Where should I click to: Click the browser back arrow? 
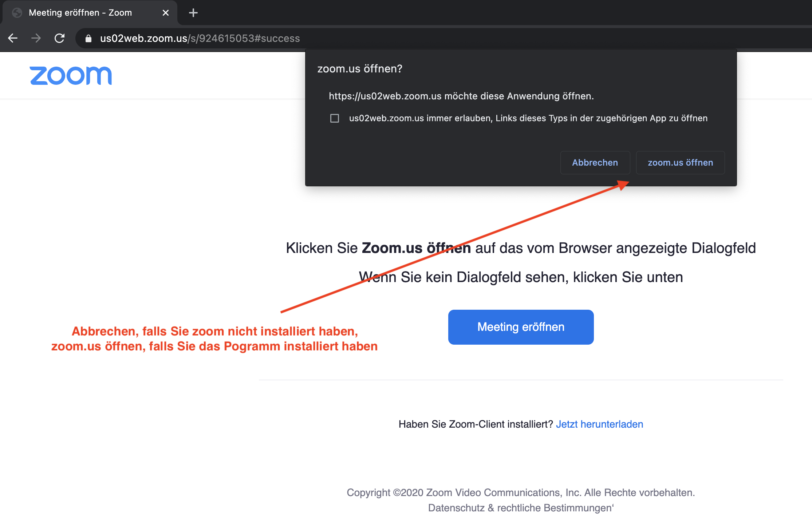tap(13, 38)
